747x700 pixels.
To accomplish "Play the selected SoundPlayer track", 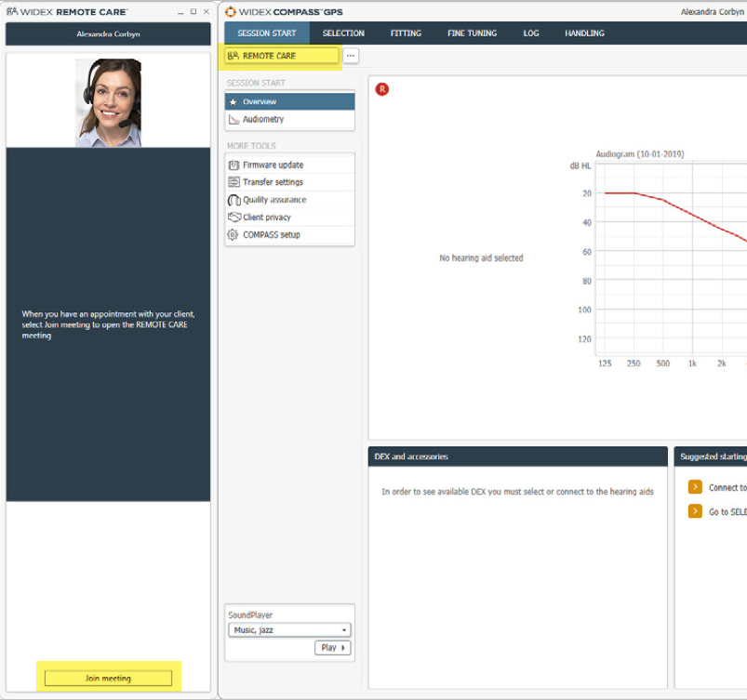I will click(332, 648).
